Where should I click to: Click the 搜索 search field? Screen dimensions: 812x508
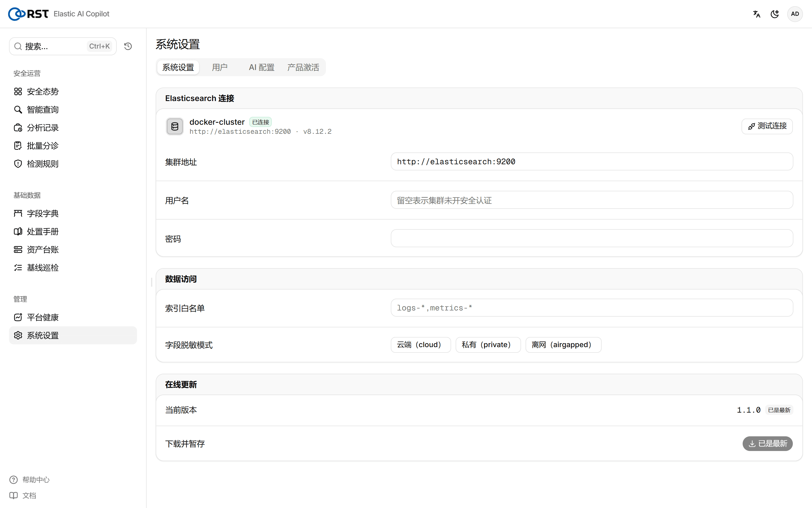point(63,46)
